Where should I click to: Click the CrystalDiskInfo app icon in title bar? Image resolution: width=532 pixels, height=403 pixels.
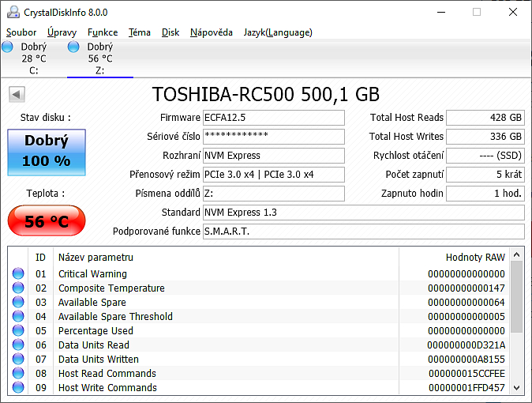pos(13,12)
